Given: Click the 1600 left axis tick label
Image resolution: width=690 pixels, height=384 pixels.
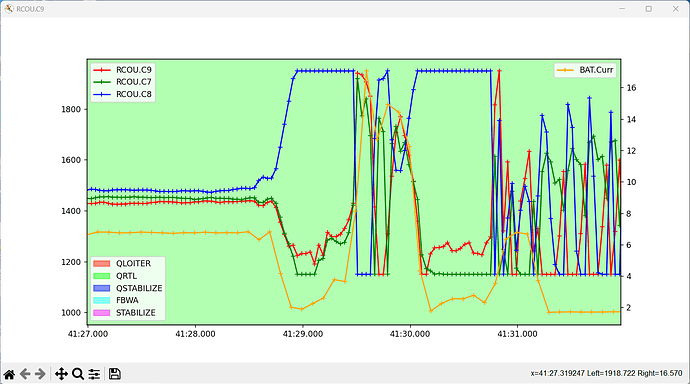Looking at the screenshot, I should [71, 160].
